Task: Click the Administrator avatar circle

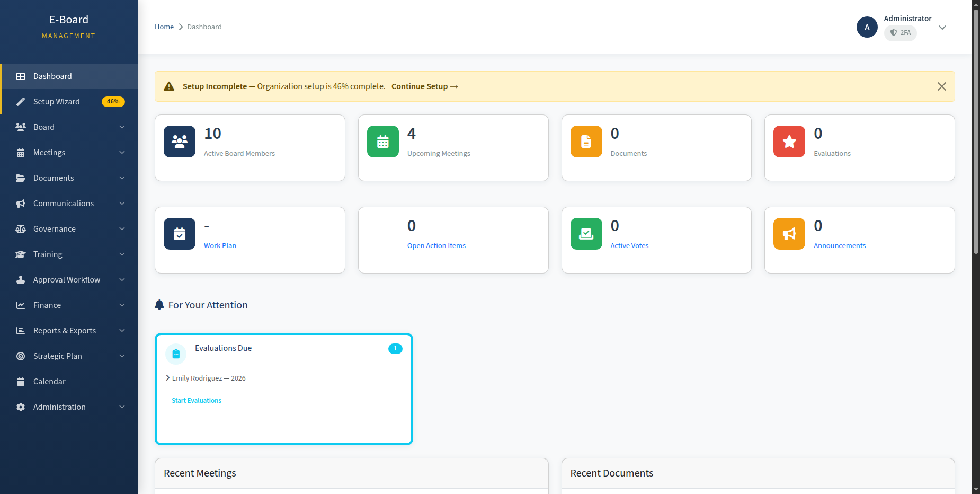Action: click(867, 27)
